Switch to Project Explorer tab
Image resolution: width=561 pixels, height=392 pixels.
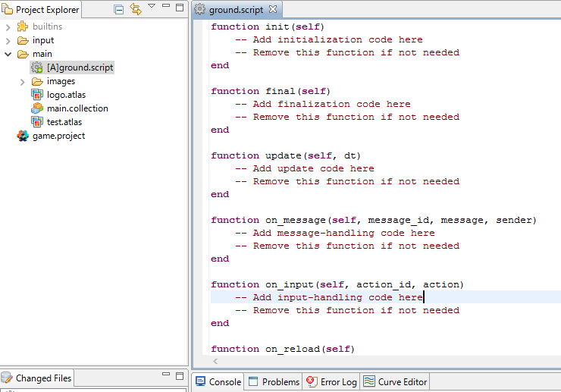point(40,10)
